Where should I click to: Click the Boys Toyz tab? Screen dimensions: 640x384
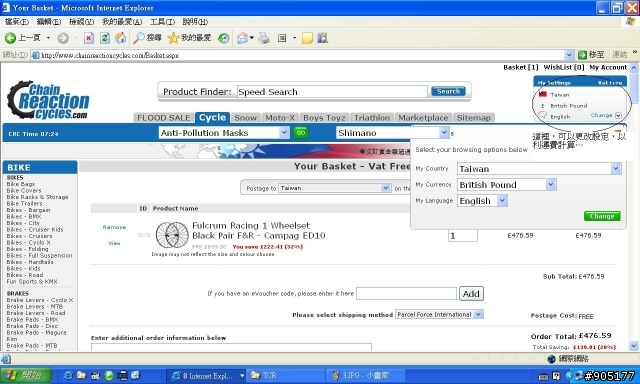pos(324,118)
